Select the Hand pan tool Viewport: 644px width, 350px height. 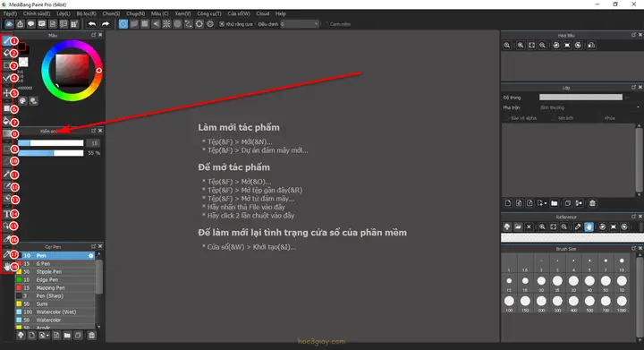pyautogui.click(x=6, y=267)
